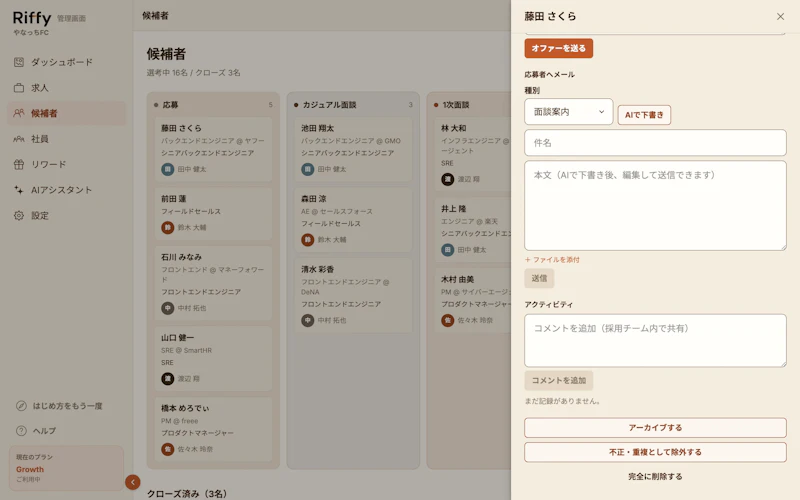Click into the 本文 email body textarea
The height and width of the screenshot is (500, 800).
pos(655,206)
